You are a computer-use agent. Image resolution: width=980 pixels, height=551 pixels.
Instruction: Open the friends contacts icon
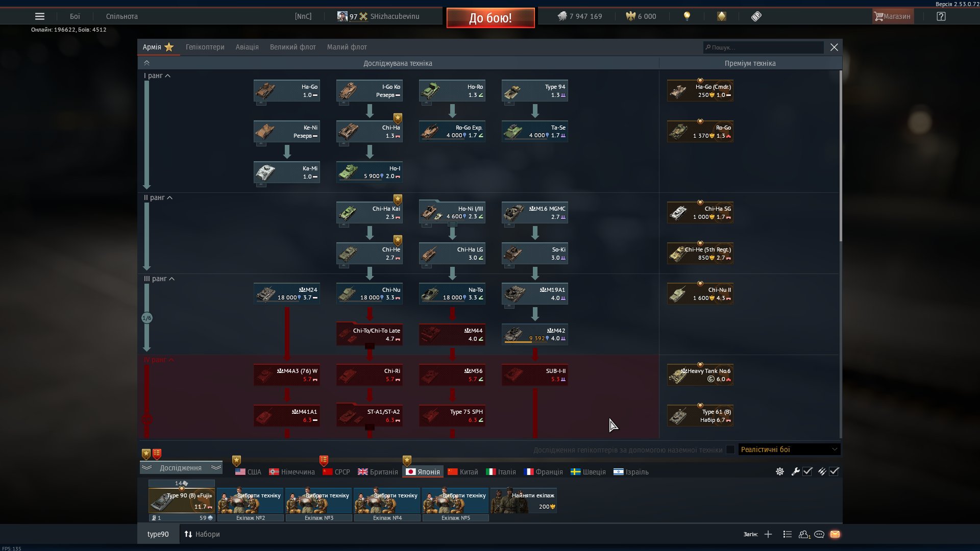click(x=804, y=534)
